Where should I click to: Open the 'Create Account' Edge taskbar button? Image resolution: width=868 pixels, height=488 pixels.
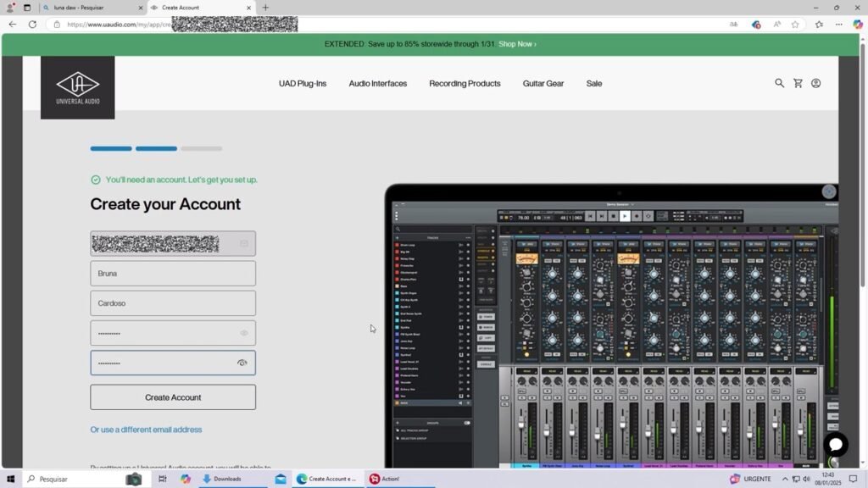coord(326,479)
